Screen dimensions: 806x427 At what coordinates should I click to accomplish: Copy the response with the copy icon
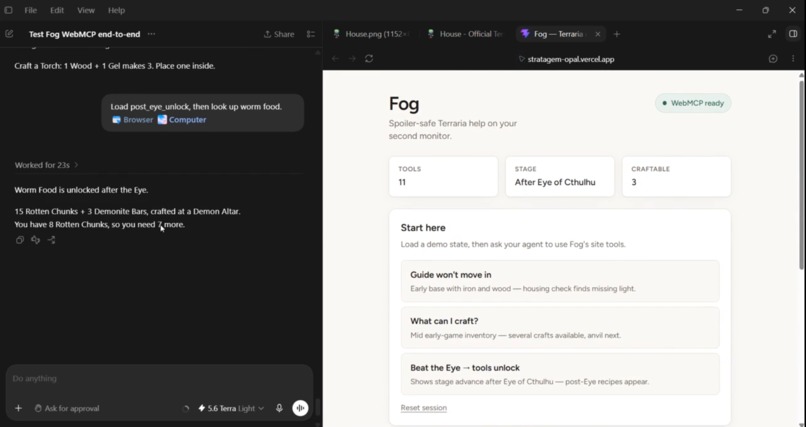[x=20, y=240]
